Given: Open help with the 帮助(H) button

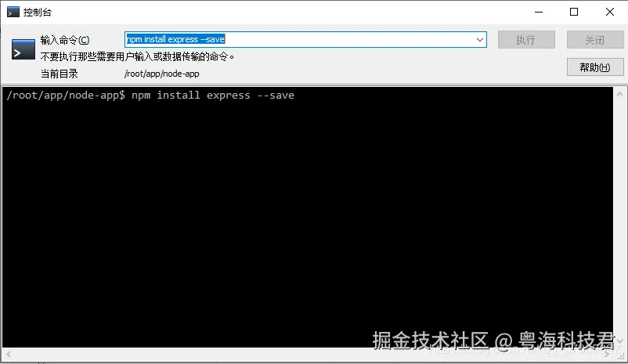Looking at the screenshot, I should tap(595, 67).
